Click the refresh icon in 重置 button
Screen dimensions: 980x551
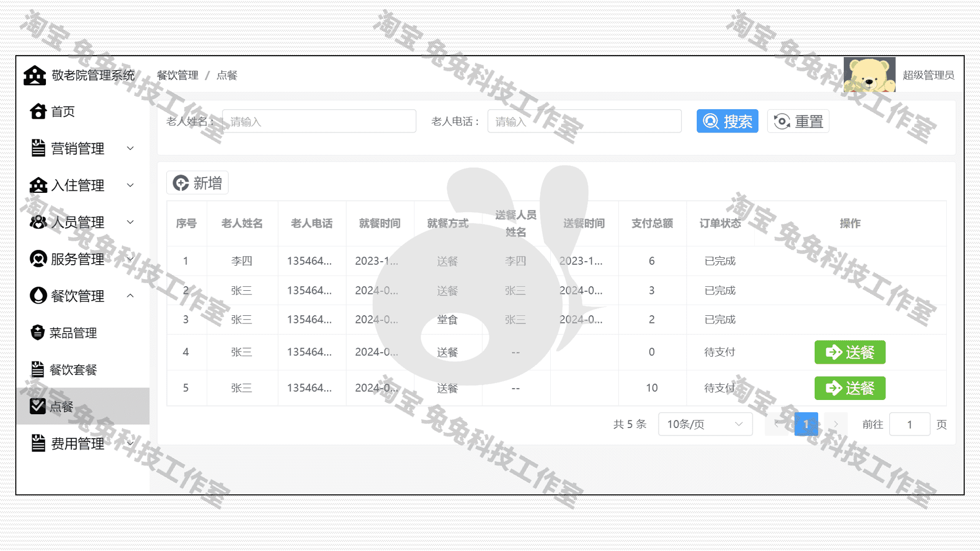coord(782,121)
